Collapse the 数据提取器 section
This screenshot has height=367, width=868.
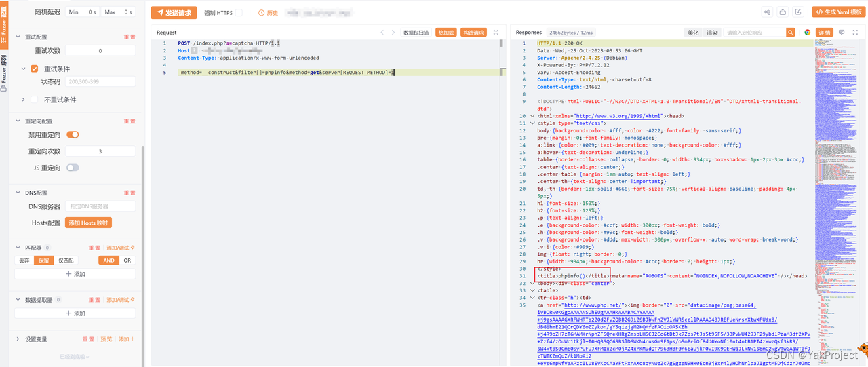coord(18,299)
